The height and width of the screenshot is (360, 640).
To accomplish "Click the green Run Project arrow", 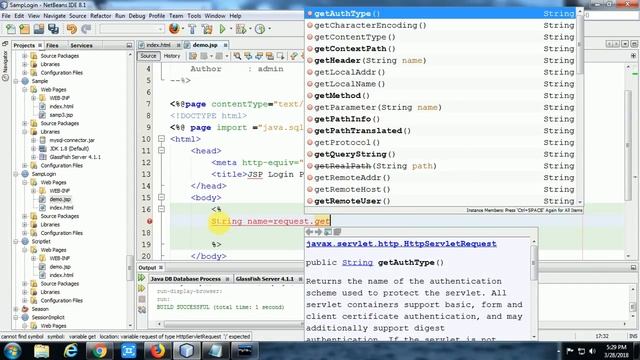I will click(x=222, y=29).
